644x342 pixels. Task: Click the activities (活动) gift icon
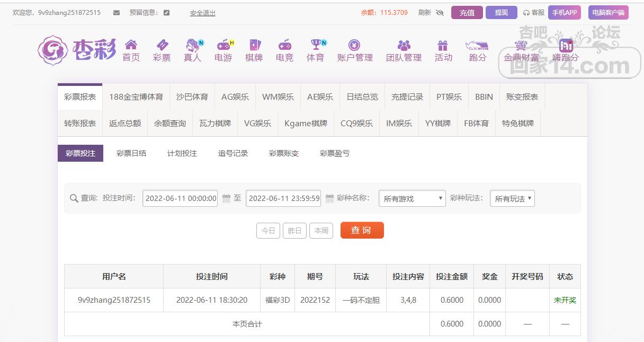tap(443, 45)
